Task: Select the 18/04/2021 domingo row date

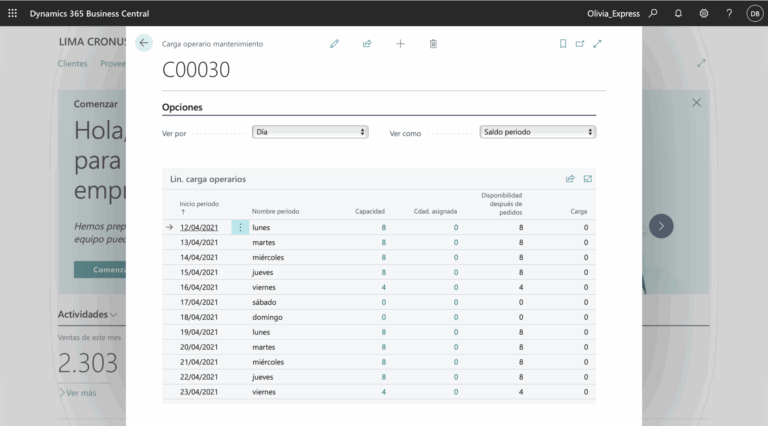Action: 199,317
